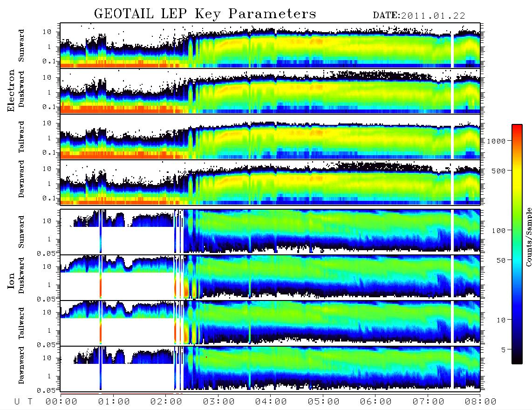Click the Ion group label
Image resolution: width=532 pixels, height=410 pixels.
[11, 280]
